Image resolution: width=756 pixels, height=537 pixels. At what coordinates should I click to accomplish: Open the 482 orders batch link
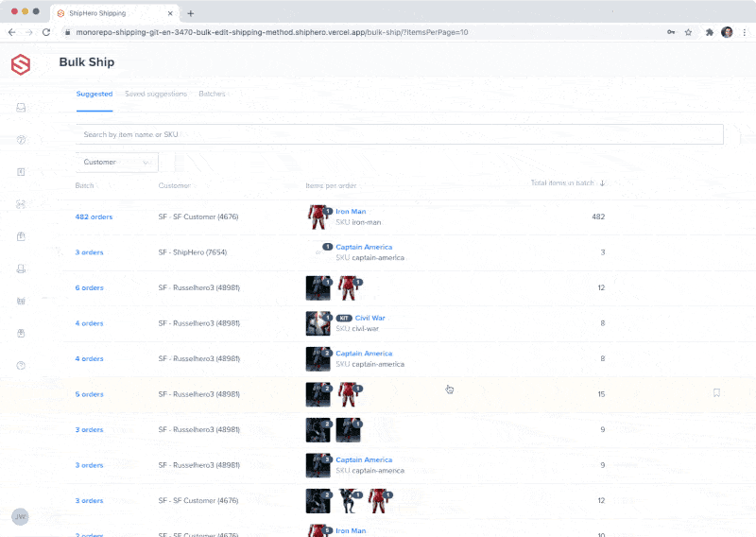tap(94, 217)
